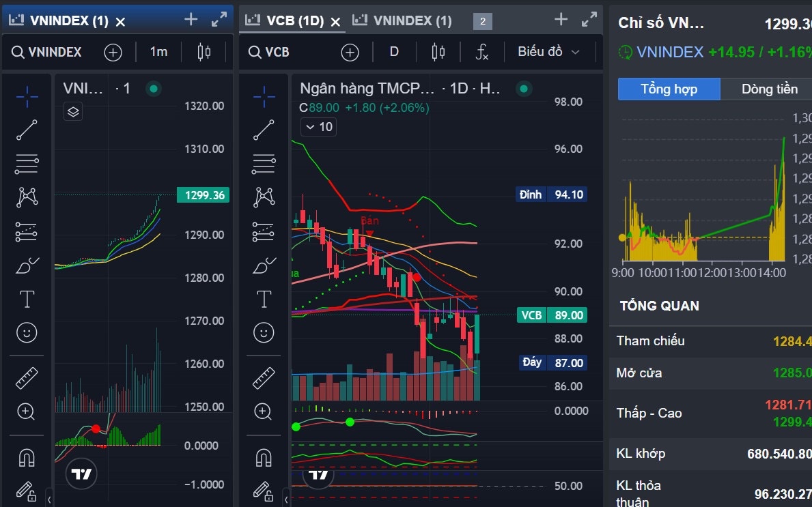812x507 pixels.
Task: Close the VCB (1D) tab
Action: pyautogui.click(x=335, y=22)
